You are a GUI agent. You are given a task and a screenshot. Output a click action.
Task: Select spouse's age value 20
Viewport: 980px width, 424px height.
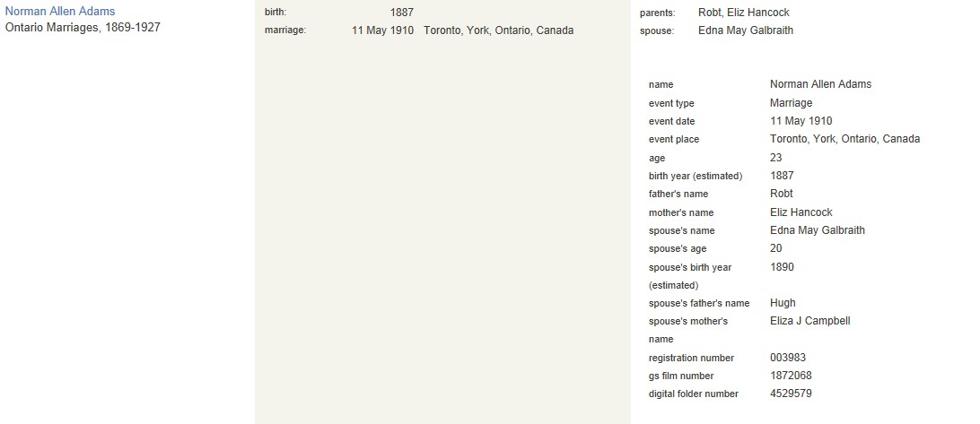[776, 248]
